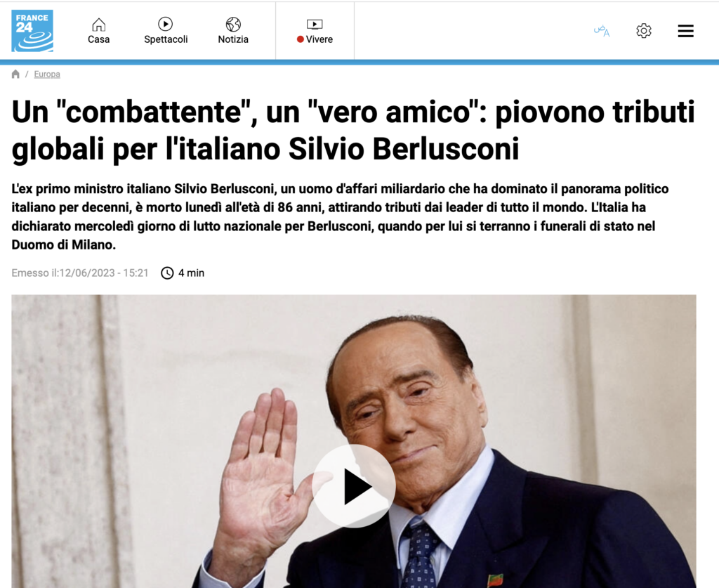The width and height of the screenshot is (719, 588).
Task: Open the language translation icon
Action: [601, 31]
